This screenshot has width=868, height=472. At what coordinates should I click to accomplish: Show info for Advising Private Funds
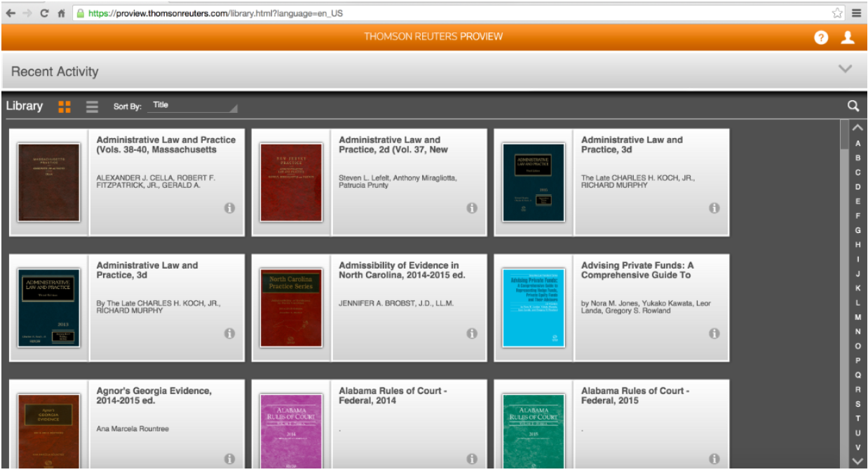point(714,333)
